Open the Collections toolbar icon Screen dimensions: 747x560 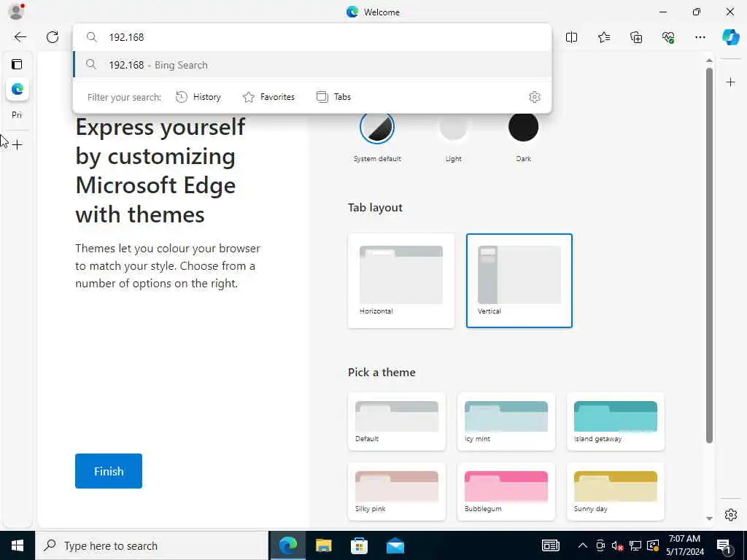pyautogui.click(x=636, y=37)
